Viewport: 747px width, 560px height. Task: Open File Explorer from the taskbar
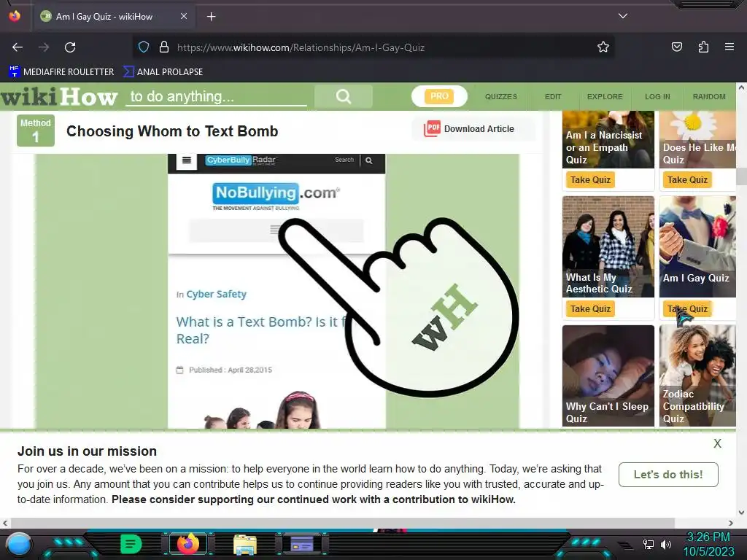[x=245, y=544]
